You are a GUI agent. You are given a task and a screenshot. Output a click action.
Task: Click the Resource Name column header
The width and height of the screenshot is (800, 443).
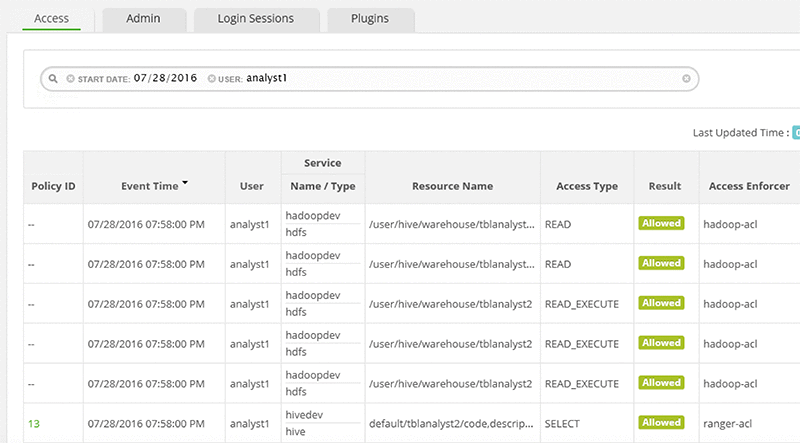[x=453, y=186]
